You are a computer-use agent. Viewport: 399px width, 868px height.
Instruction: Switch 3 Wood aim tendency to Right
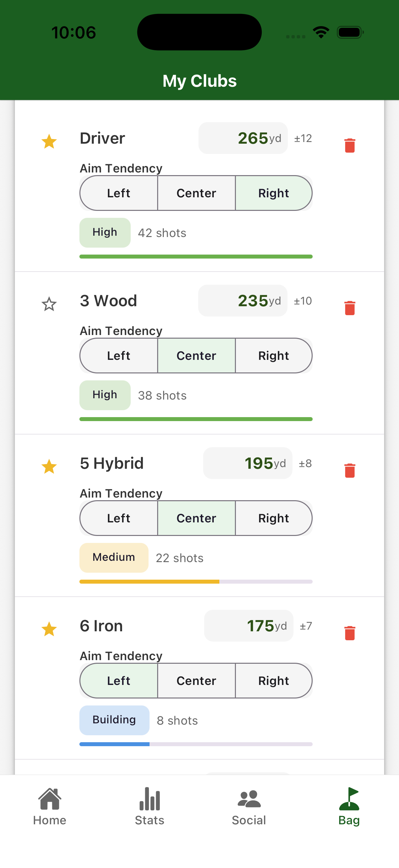273,356
